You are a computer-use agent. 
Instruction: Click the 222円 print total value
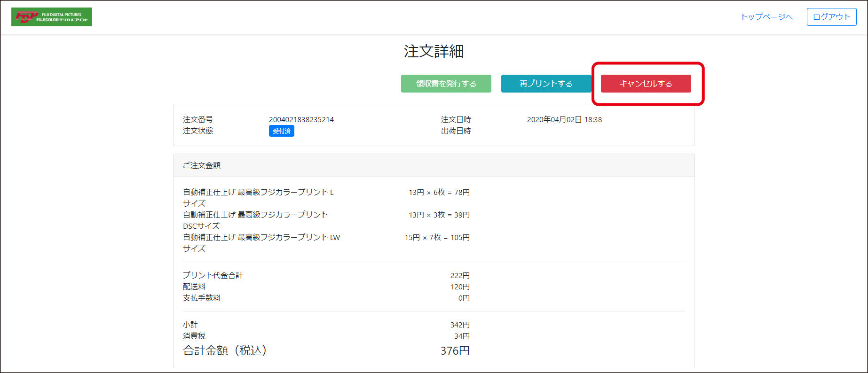[460, 275]
